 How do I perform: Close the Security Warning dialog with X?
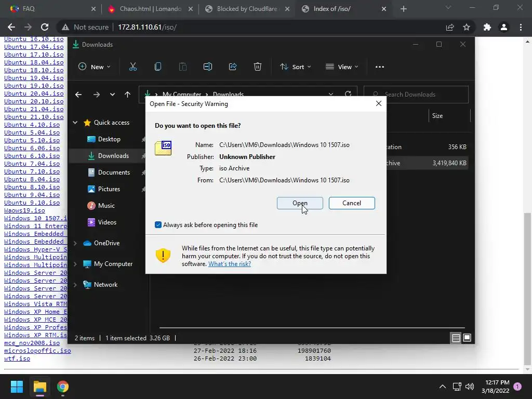coord(379,103)
